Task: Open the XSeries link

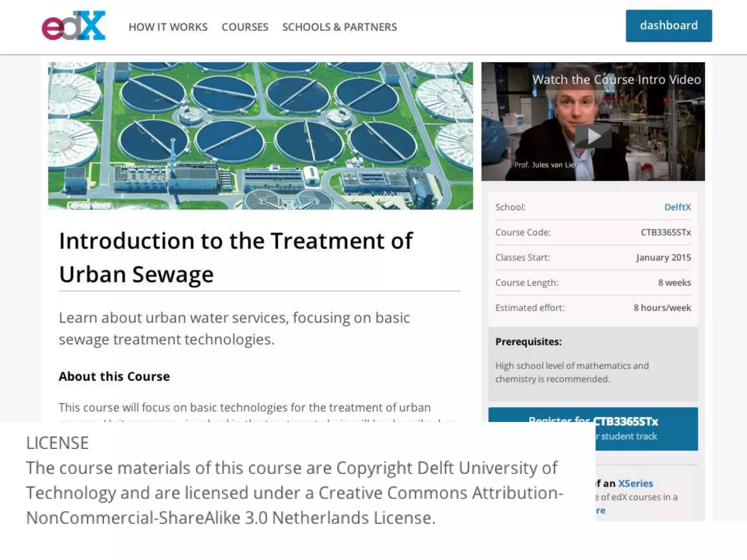Action: [635, 483]
